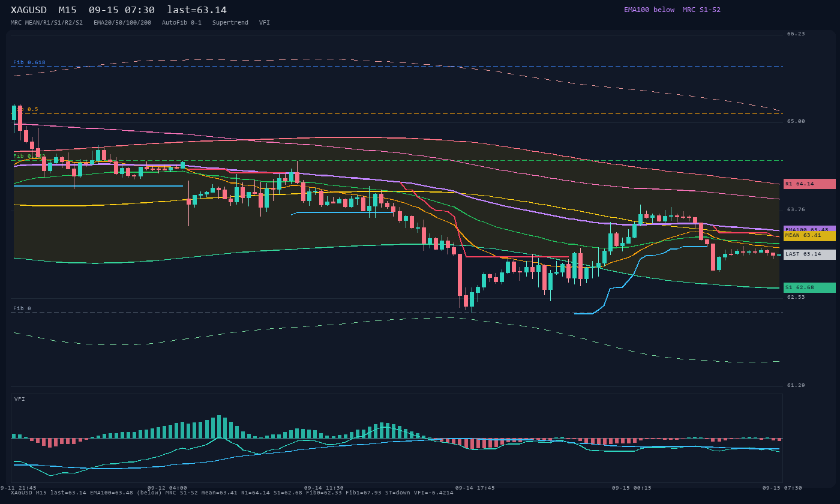
Task: Click the 'Fib 0' level label
Action: (22, 308)
